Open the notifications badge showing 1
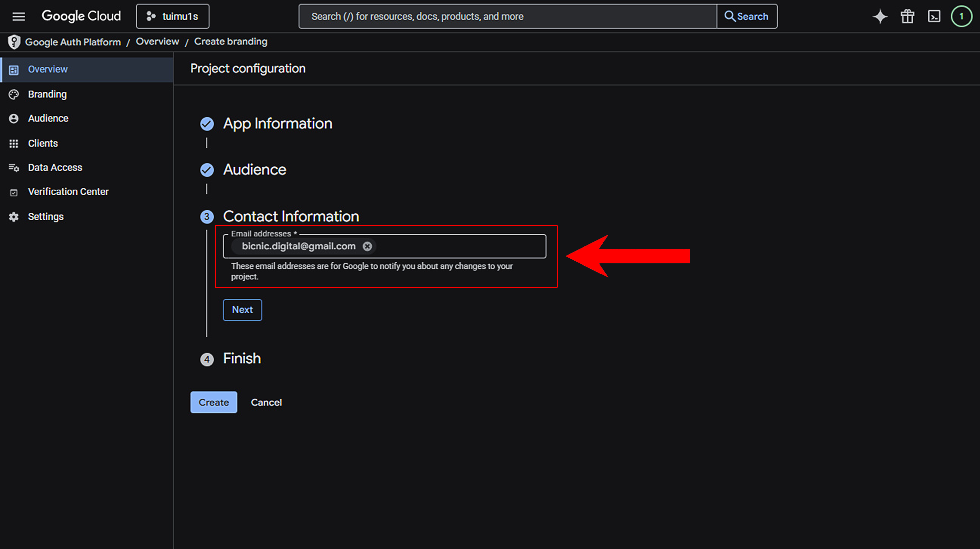 [x=961, y=16]
